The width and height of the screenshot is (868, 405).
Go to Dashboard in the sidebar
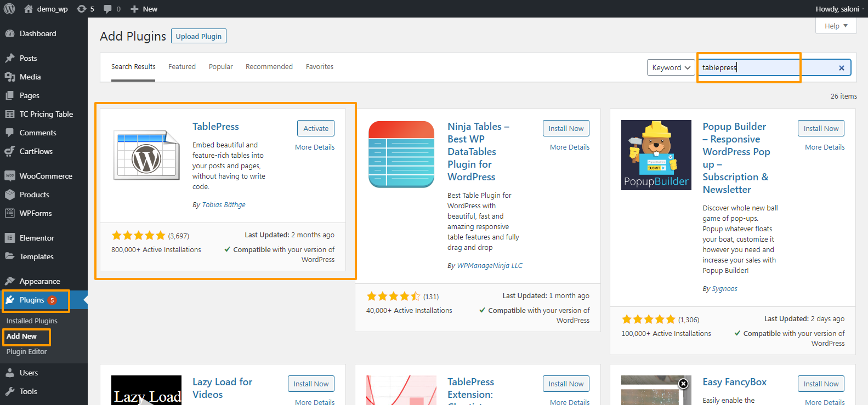click(x=38, y=33)
